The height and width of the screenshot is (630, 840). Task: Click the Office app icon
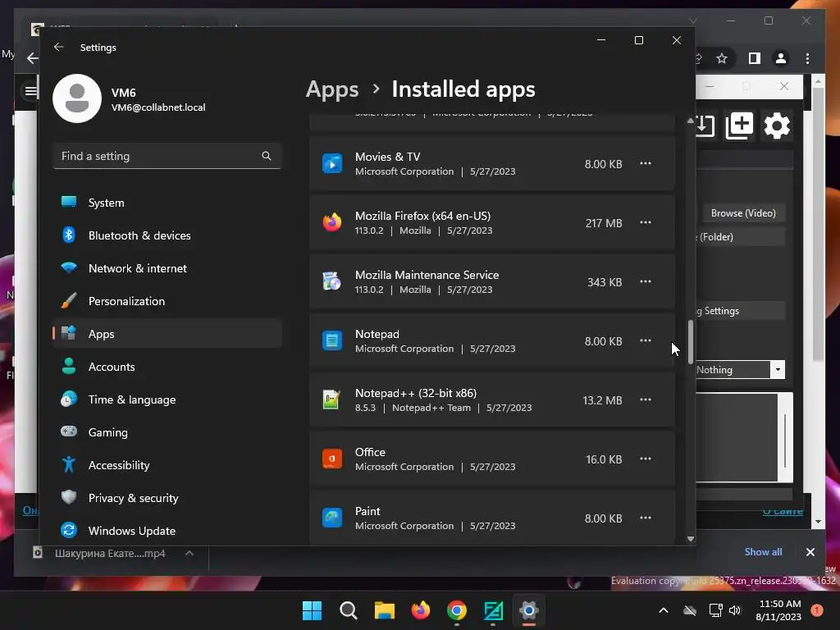(x=332, y=459)
